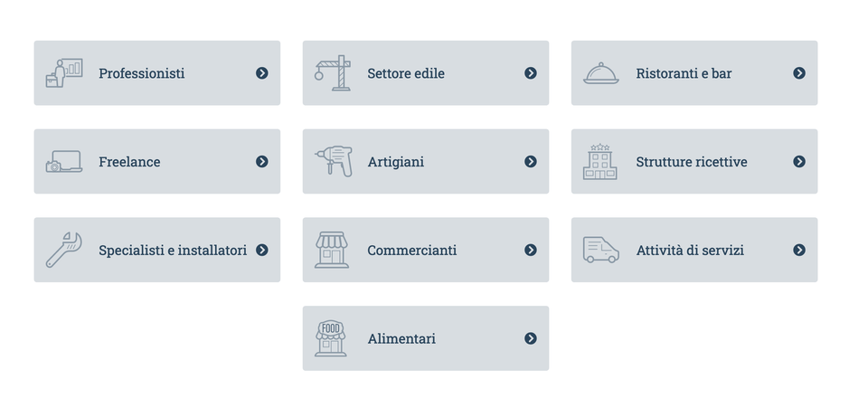The width and height of the screenshot is (868, 398).
Task: Open the chevron arrow on Ristoranti e bar
Action: 798,73
